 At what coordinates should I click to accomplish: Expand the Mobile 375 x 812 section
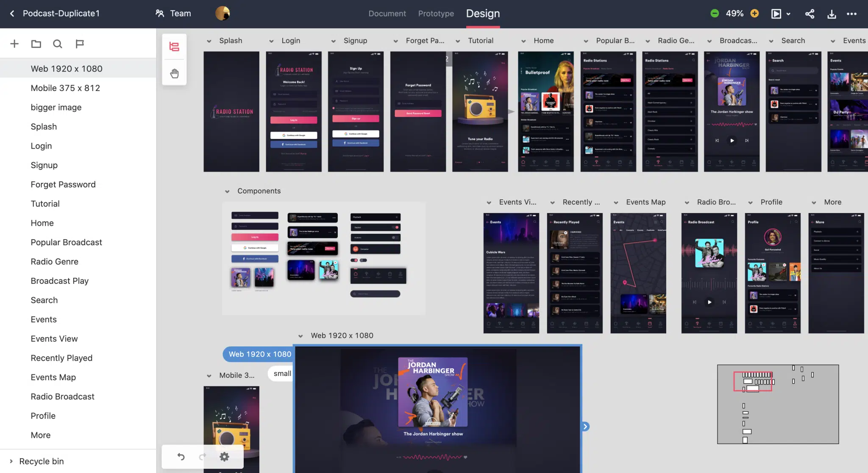(208, 375)
